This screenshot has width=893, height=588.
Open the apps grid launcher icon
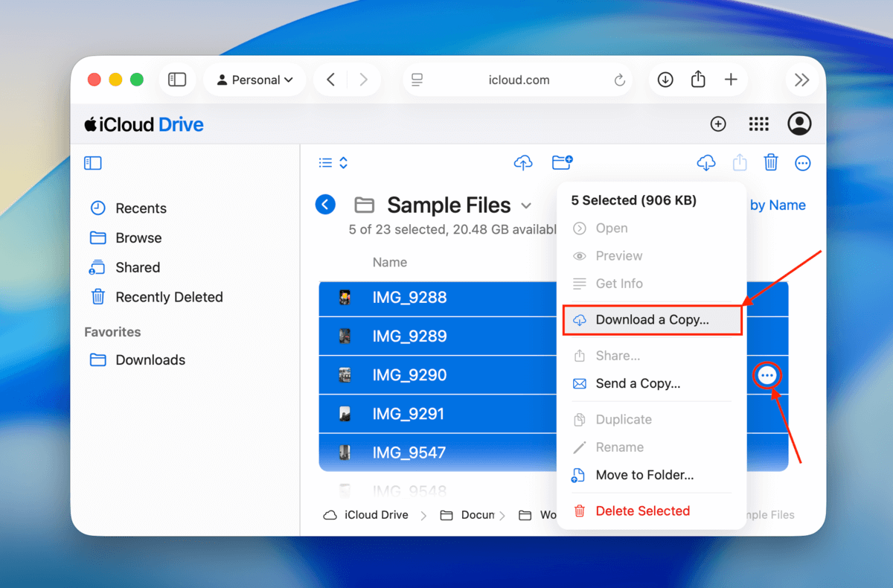[758, 124]
